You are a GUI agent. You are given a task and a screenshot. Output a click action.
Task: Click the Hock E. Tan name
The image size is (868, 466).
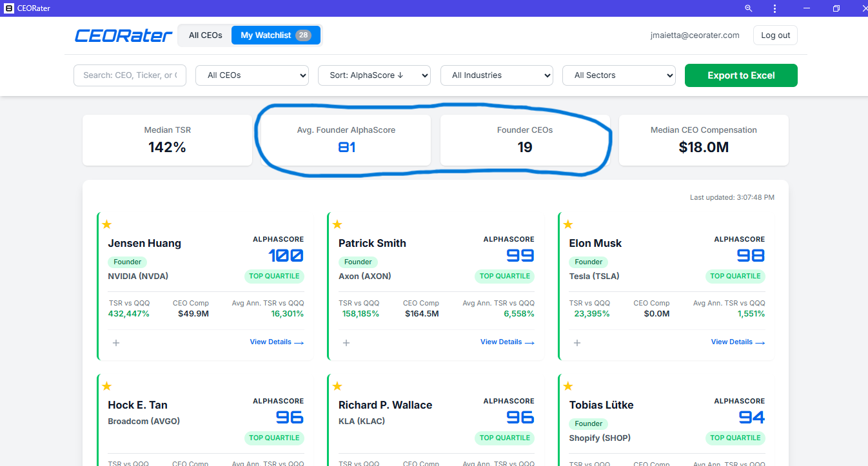pos(137,405)
